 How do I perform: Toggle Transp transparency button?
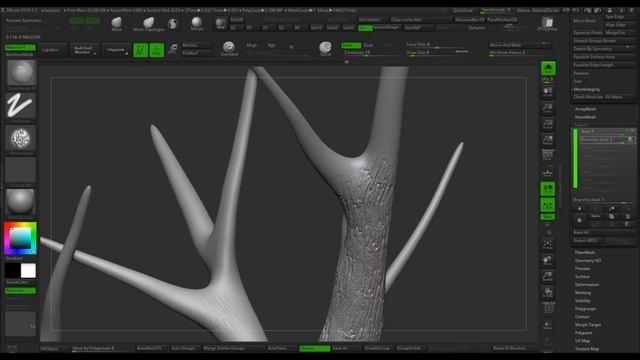548,324
